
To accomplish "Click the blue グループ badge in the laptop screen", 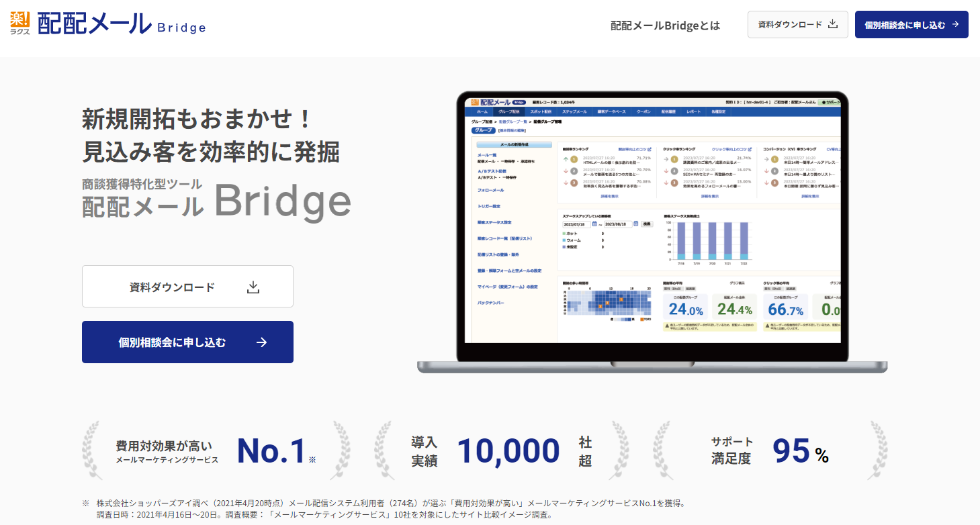I will [x=484, y=130].
